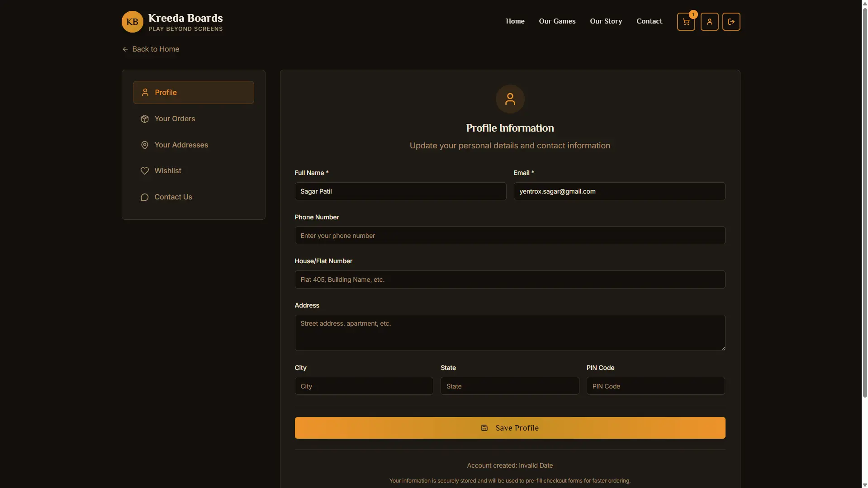The image size is (868, 488).
Task: Click the heart icon beside Wishlist
Action: point(144,171)
